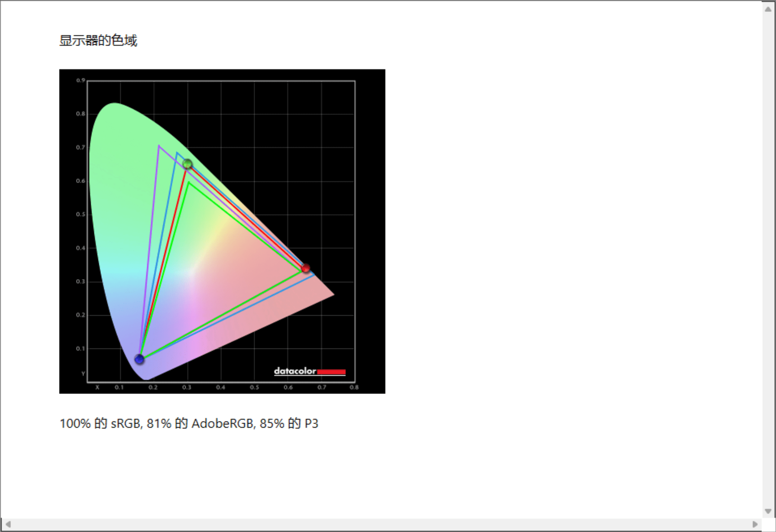This screenshot has height=532, width=776.
Task: Click the datacolor logo text
Action: [x=295, y=371]
